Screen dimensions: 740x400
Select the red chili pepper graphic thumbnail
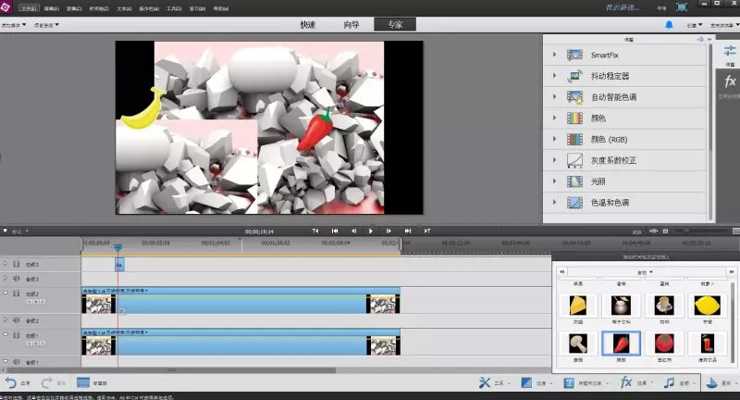621,343
